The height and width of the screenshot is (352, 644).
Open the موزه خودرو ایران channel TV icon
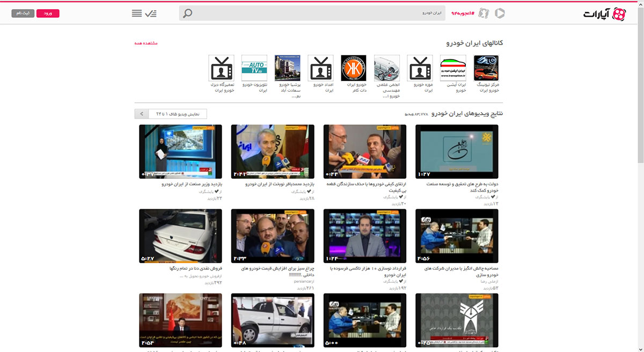point(420,68)
